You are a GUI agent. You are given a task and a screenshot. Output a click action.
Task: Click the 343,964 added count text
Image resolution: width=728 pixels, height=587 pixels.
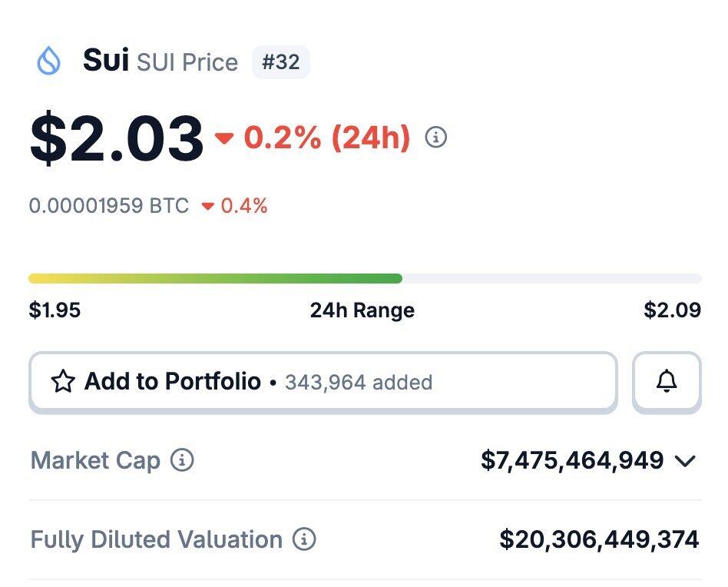click(358, 382)
